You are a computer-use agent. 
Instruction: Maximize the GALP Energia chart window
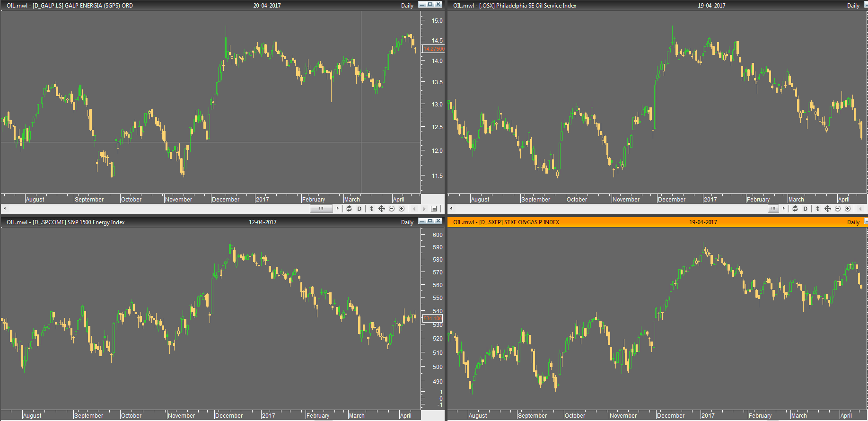click(x=430, y=4)
